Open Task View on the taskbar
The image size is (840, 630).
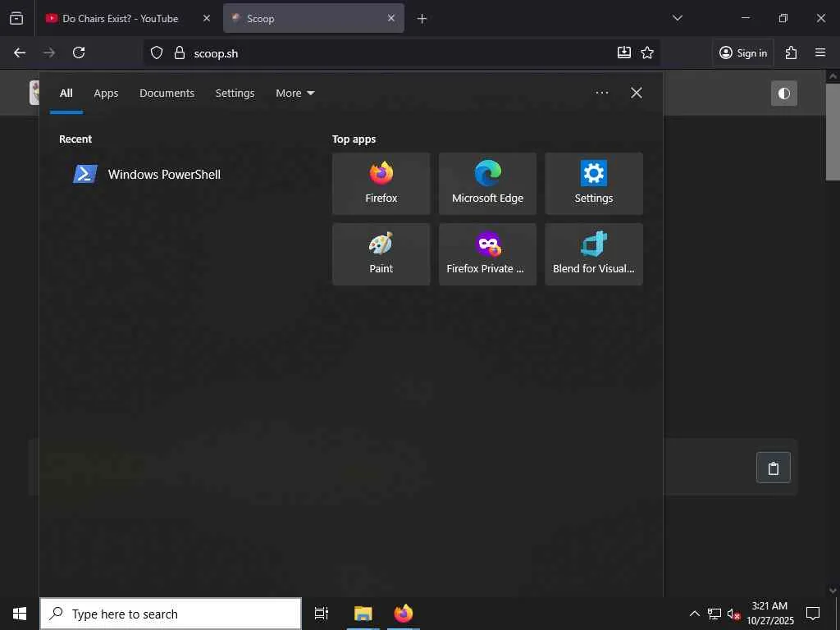[x=321, y=614]
